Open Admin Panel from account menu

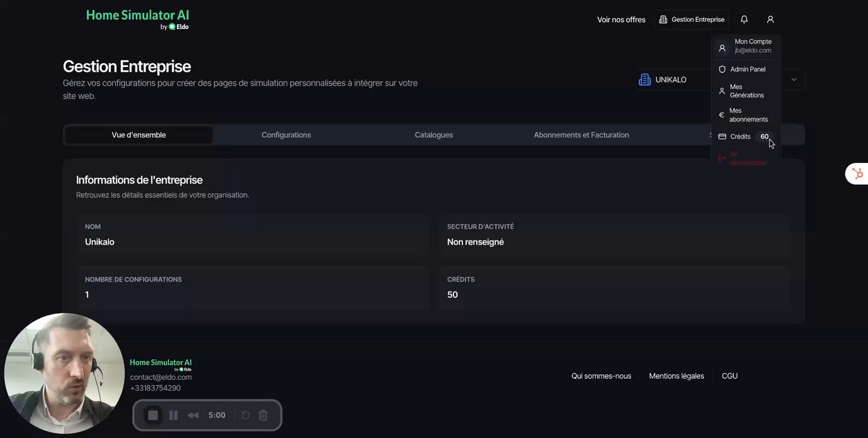[747, 69]
